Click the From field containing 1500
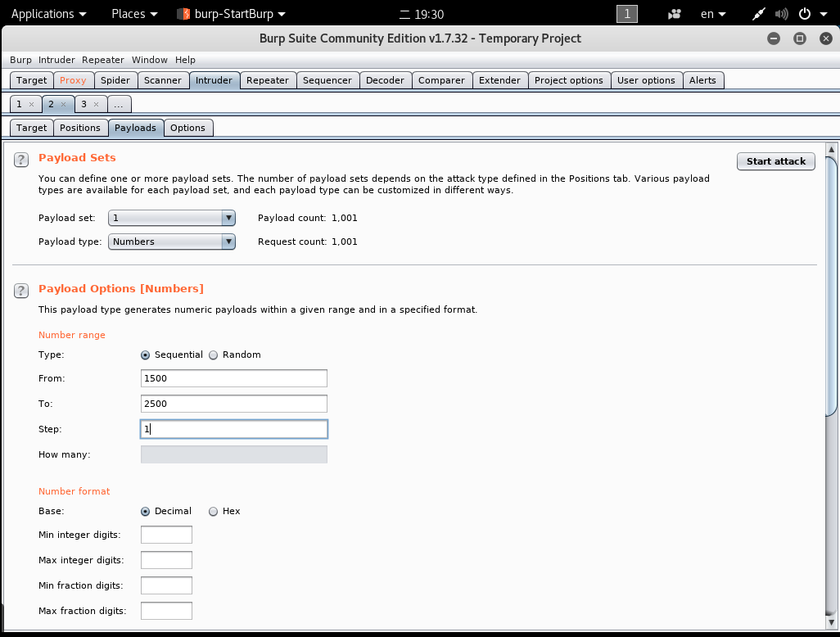 pyautogui.click(x=234, y=378)
